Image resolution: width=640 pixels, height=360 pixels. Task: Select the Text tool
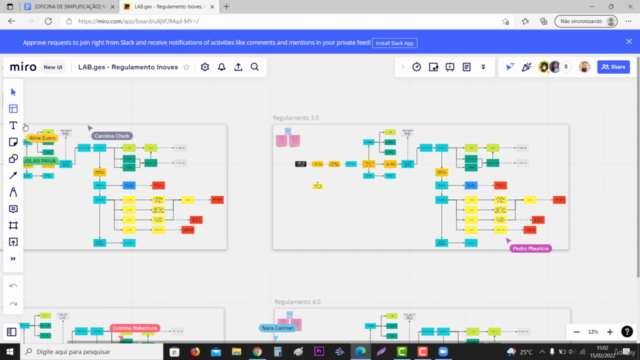coord(13,125)
